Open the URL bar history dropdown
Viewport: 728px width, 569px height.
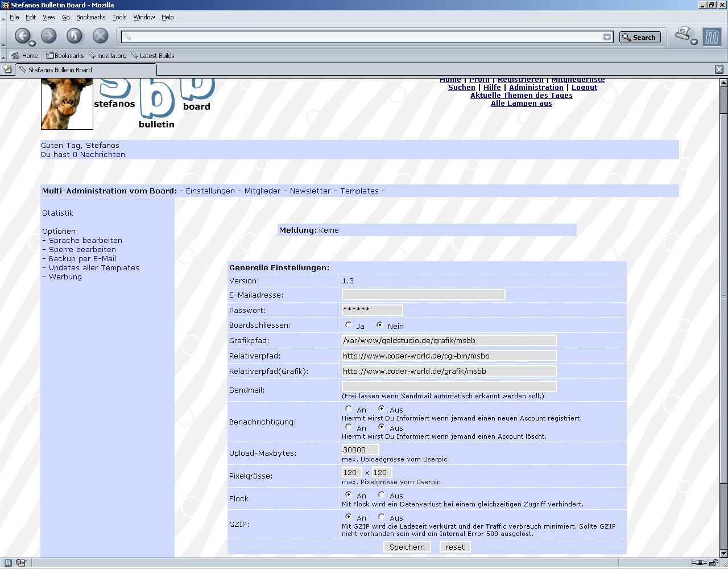pyautogui.click(x=607, y=37)
